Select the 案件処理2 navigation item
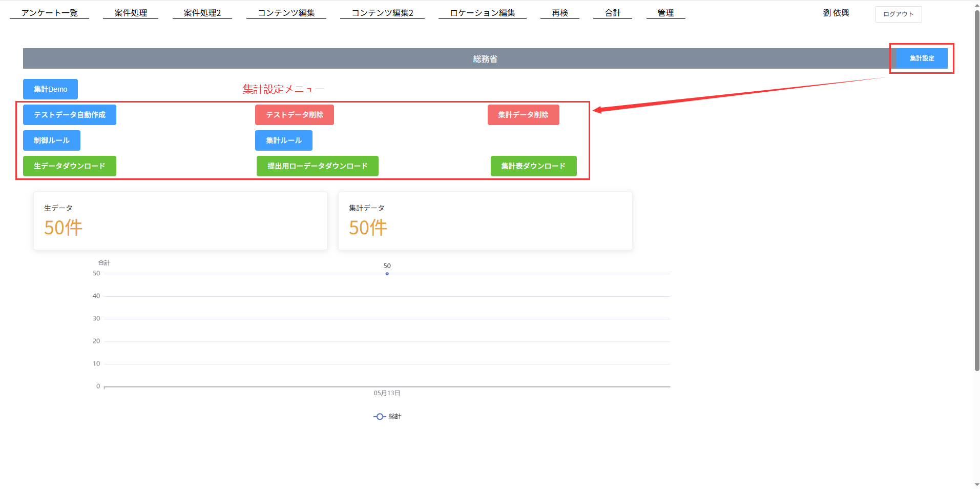The width and height of the screenshot is (980, 489). (202, 13)
